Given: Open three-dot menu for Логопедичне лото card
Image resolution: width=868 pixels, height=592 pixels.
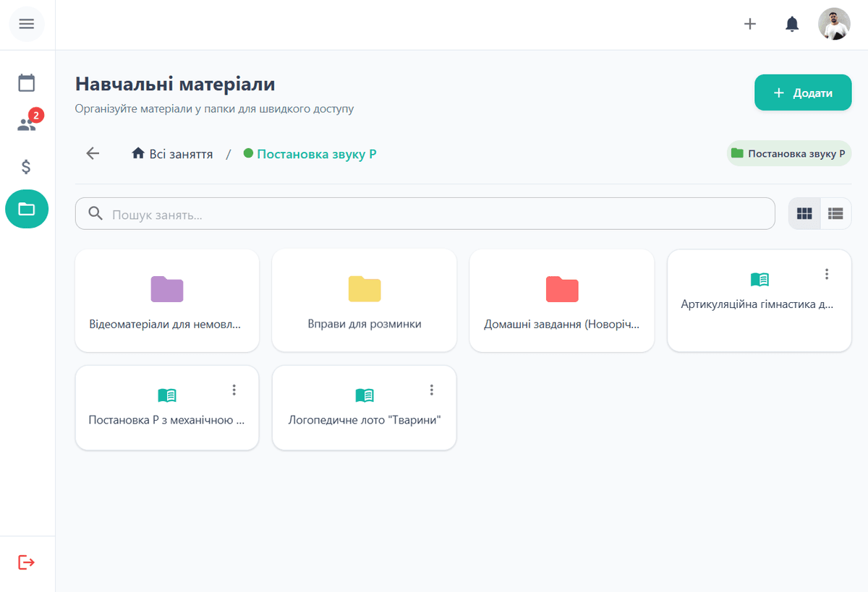Looking at the screenshot, I should [x=431, y=390].
